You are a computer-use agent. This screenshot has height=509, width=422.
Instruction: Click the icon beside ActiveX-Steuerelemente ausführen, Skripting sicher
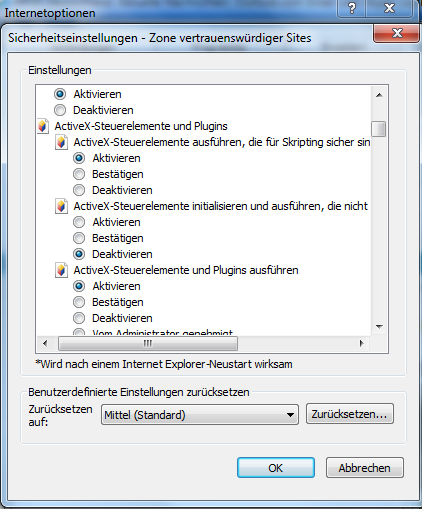coord(61,142)
